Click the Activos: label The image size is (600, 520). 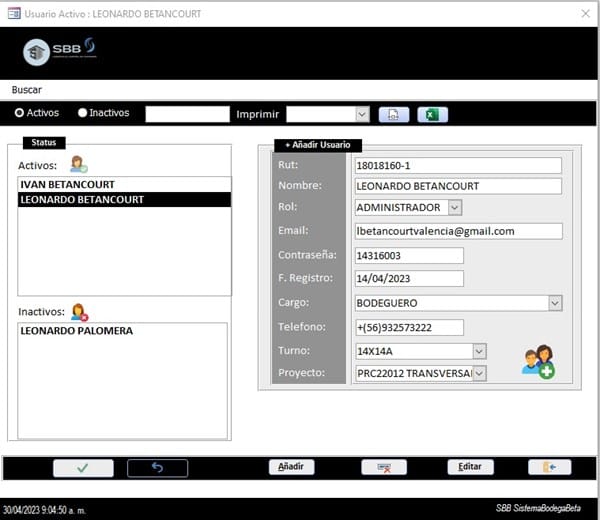click(37, 166)
